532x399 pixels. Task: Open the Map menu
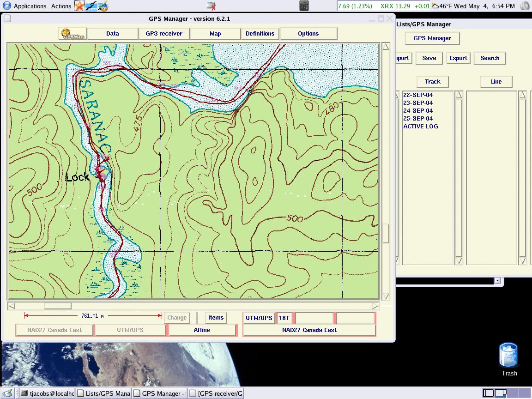point(215,34)
